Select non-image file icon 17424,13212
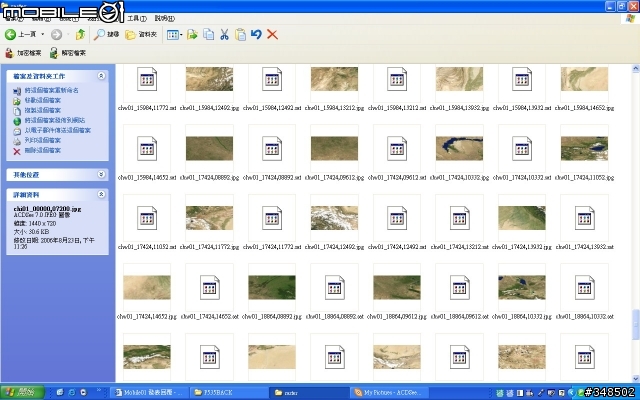 (x=459, y=218)
